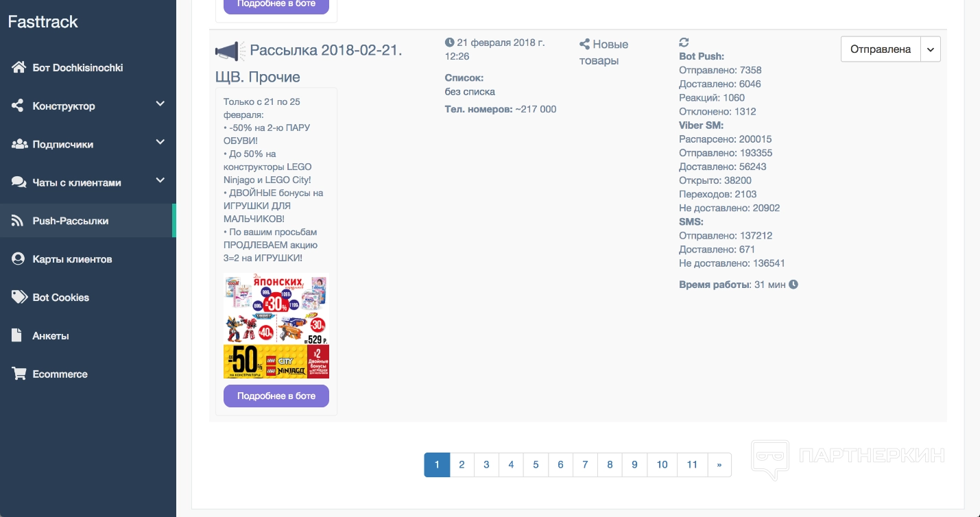Click the Переходов: 2103 stat line

(x=718, y=194)
